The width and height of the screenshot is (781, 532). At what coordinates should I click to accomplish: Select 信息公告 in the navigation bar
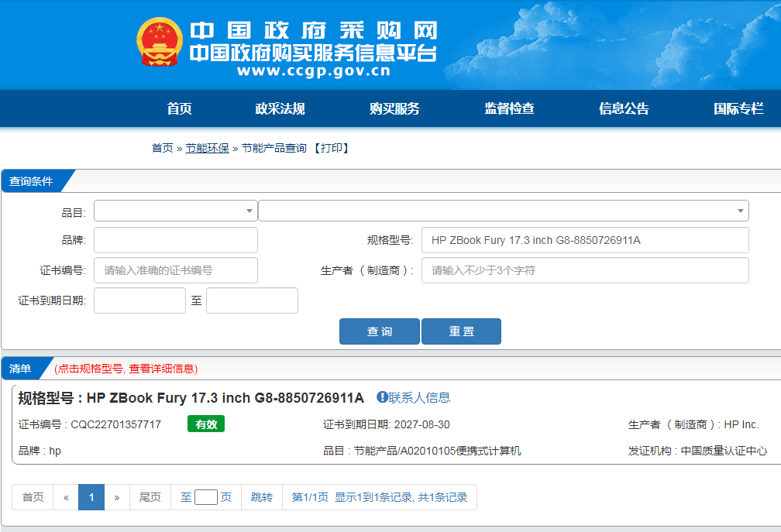(624, 108)
